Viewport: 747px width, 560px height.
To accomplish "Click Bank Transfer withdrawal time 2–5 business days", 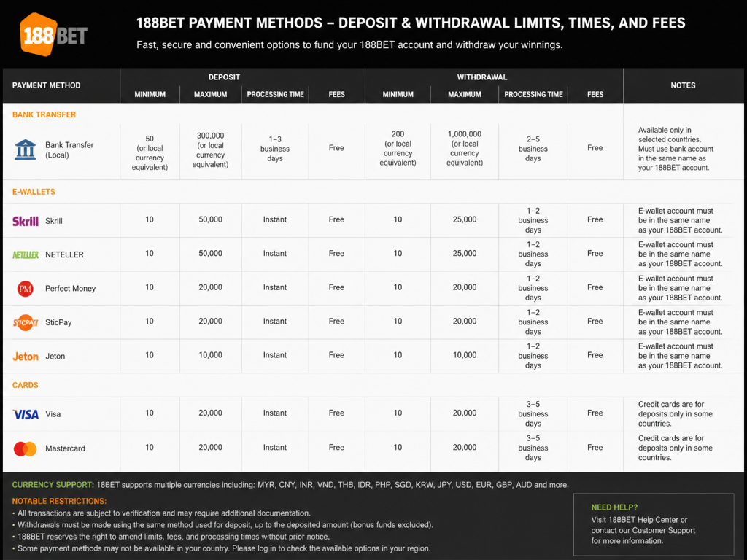I will pyautogui.click(x=533, y=149).
